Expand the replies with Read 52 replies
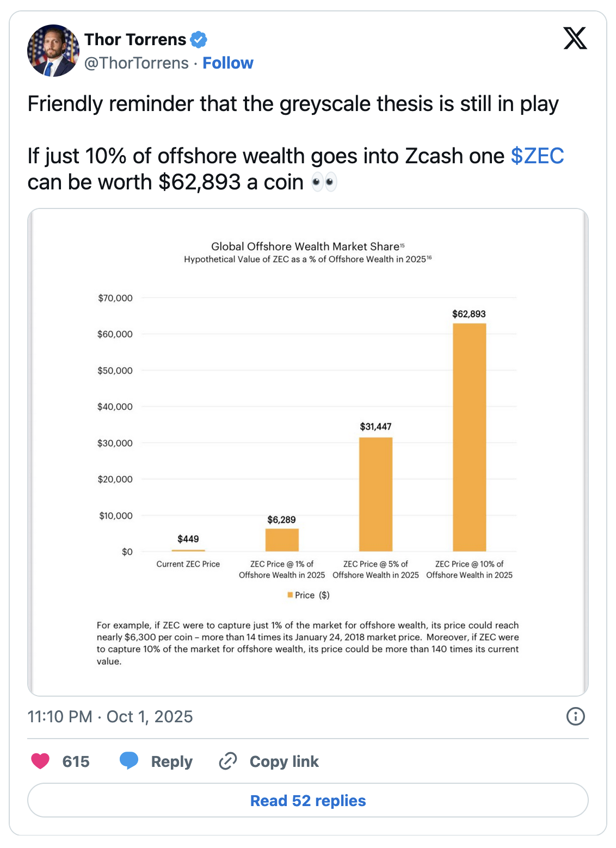The image size is (616, 848). (307, 801)
